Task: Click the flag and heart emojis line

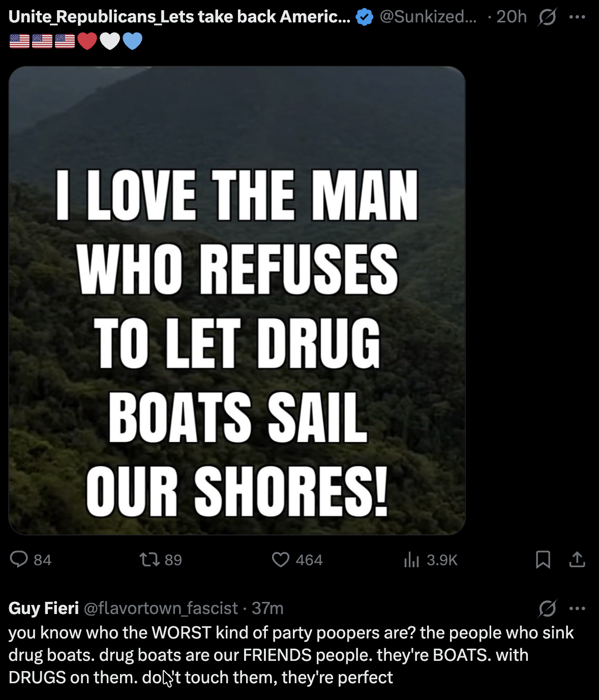Action: (x=76, y=41)
